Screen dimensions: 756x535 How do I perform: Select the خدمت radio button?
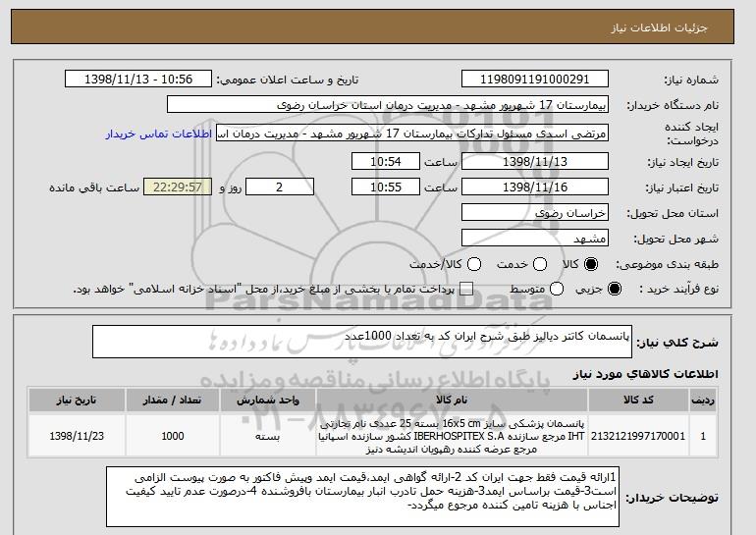[x=540, y=264]
